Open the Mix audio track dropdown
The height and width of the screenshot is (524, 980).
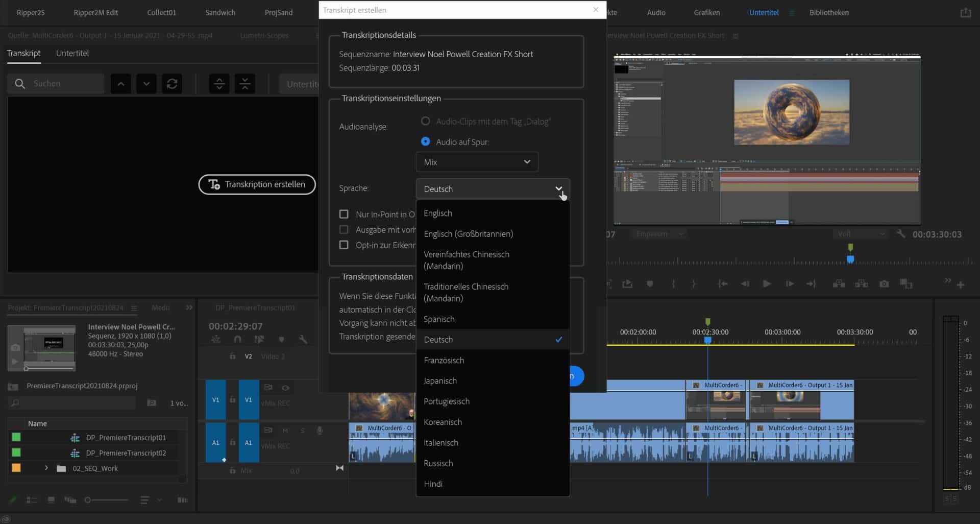(477, 162)
